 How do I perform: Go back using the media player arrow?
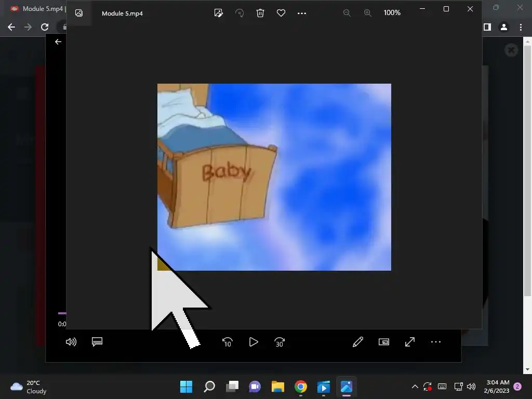[58, 42]
